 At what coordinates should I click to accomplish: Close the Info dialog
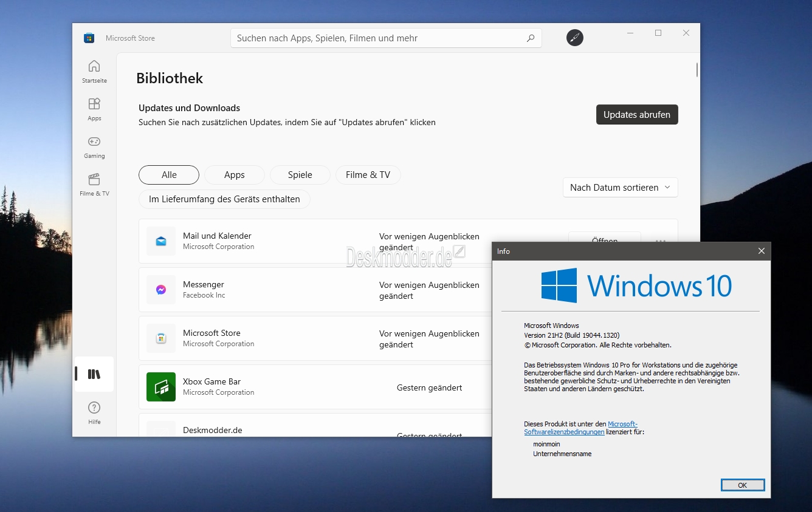[x=762, y=251]
